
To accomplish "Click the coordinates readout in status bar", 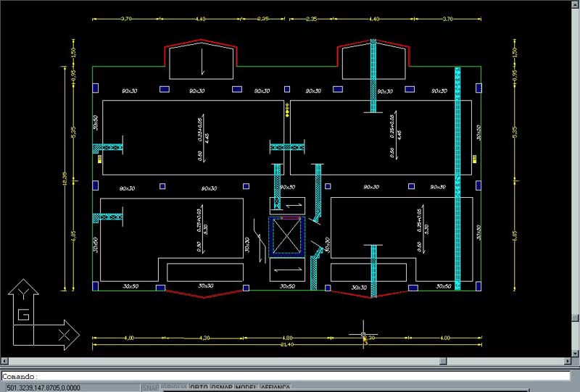I will pos(43,388).
